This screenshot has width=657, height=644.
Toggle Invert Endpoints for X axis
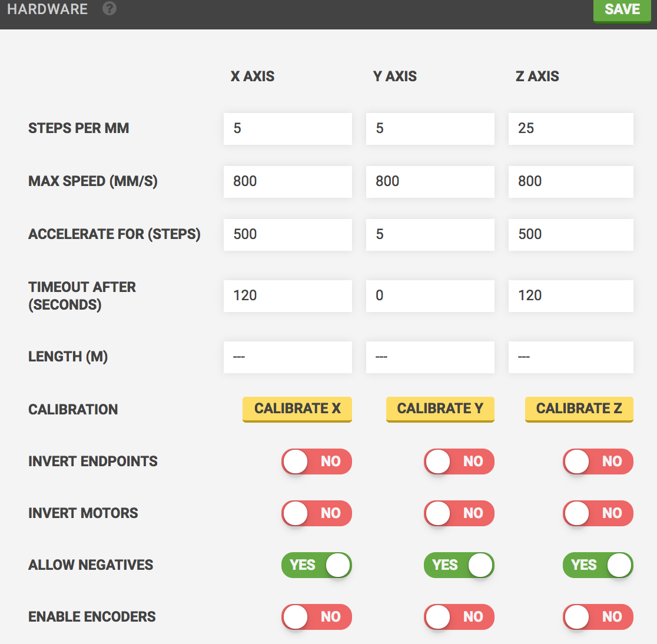[x=317, y=462]
